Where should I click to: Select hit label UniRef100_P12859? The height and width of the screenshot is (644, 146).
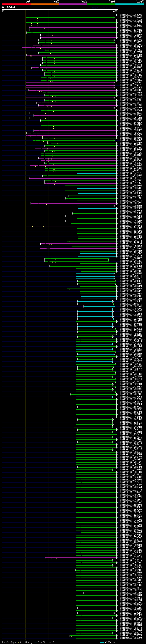(x=131, y=53)
